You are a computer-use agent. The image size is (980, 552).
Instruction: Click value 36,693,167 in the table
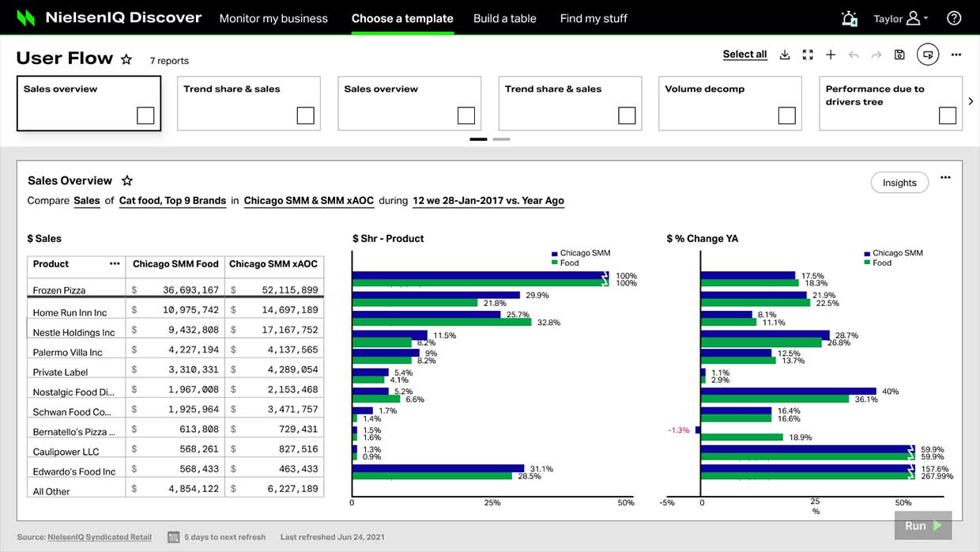190,290
